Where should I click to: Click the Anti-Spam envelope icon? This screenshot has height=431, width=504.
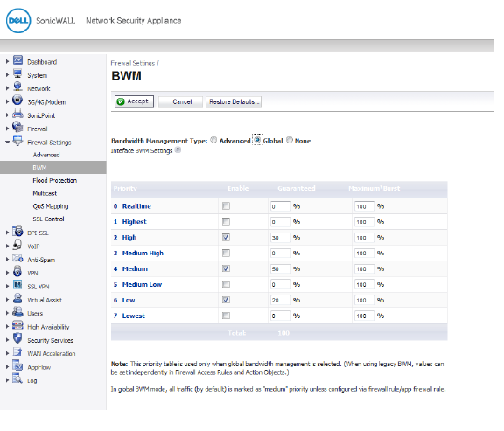point(17,258)
